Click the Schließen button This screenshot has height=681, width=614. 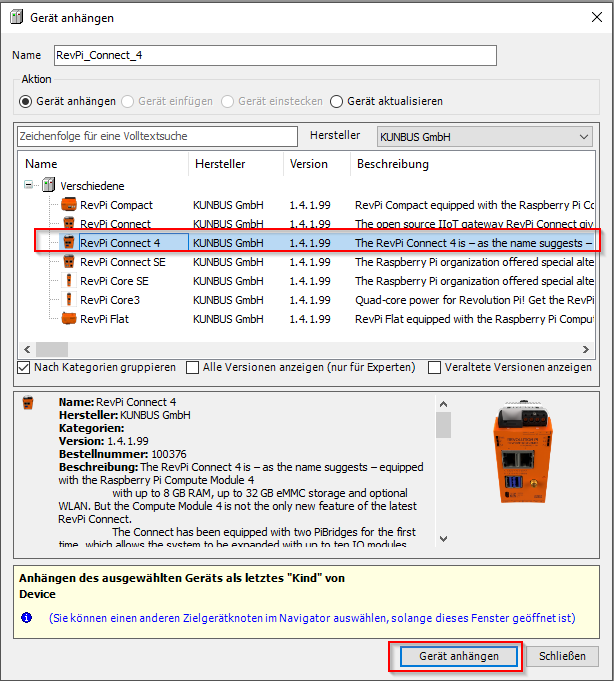(562, 656)
